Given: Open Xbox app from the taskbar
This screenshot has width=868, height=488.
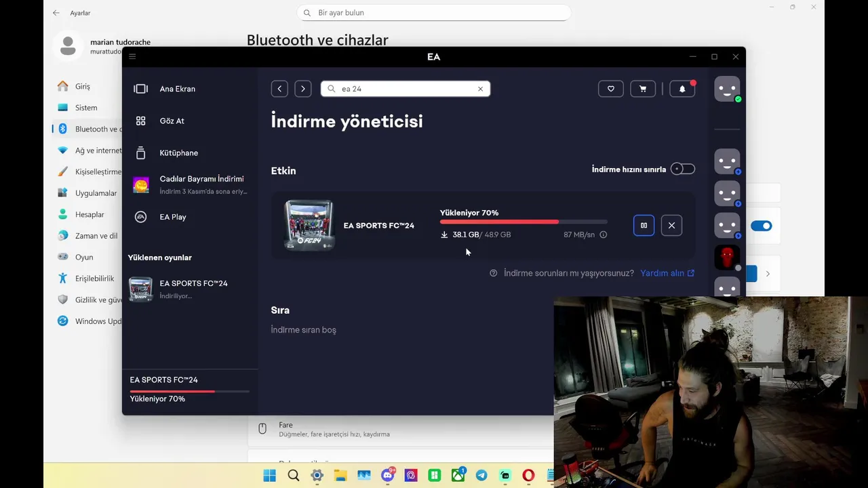Looking at the screenshot, I should (458, 476).
